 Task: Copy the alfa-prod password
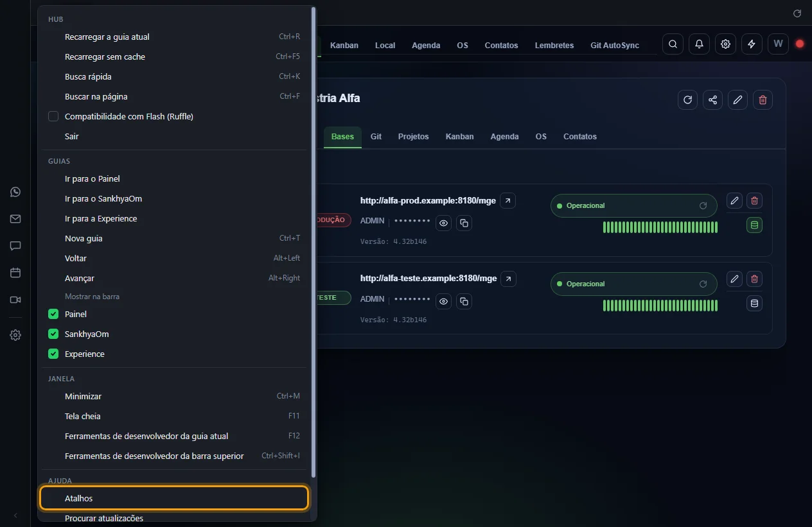(464, 223)
